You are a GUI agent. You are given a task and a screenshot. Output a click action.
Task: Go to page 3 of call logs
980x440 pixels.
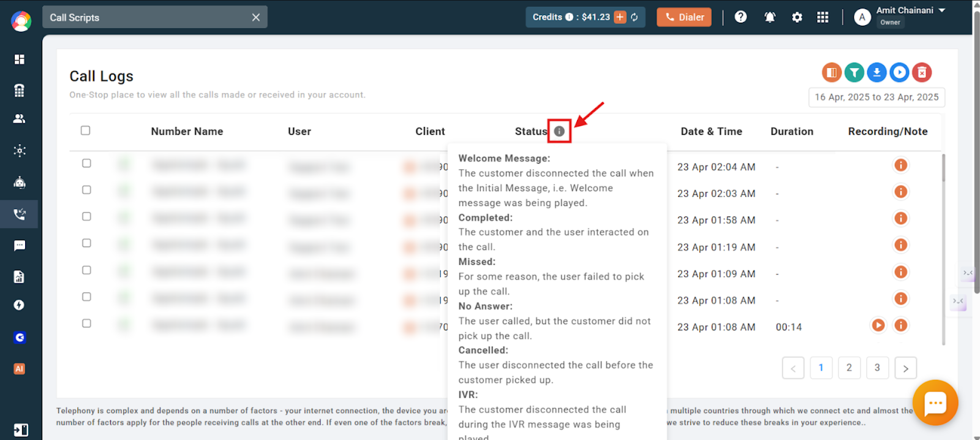pyautogui.click(x=878, y=368)
